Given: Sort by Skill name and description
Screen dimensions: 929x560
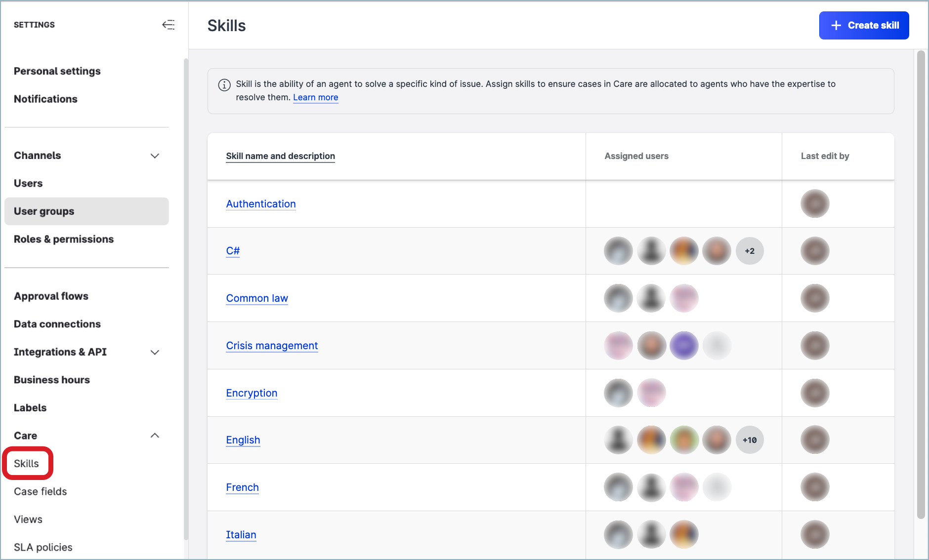Looking at the screenshot, I should (280, 156).
